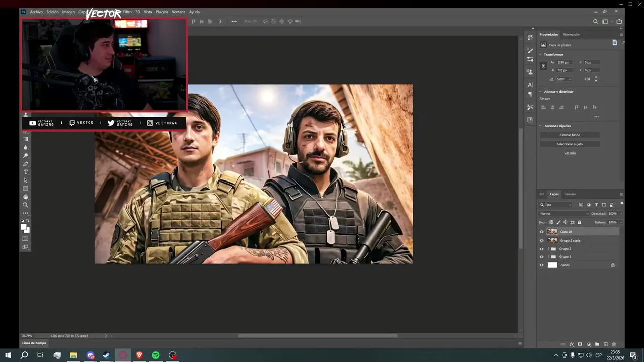Swap foreground and background colors
Screen dimensions: 644x362
(x=28, y=221)
